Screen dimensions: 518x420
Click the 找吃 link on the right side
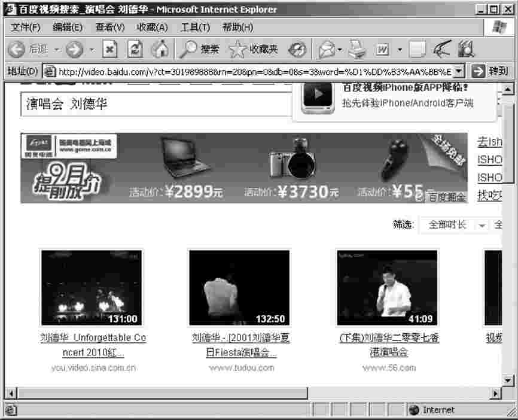490,195
